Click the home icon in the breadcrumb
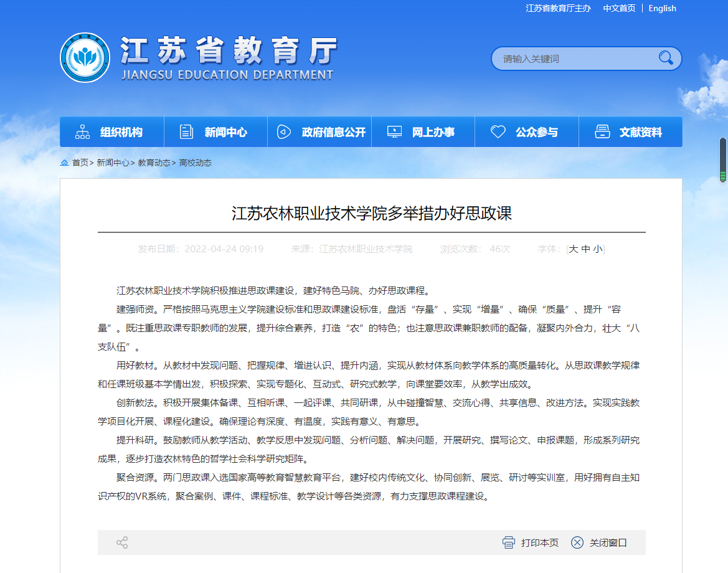This screenshot has height=573, width=728. pos(64,163)
